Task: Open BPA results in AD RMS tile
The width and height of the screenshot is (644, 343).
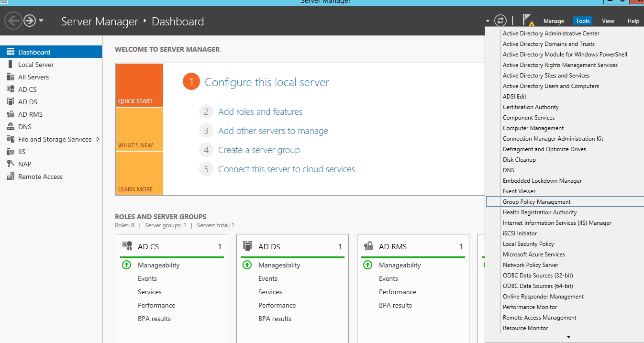Action: click(x=395, y=305)
